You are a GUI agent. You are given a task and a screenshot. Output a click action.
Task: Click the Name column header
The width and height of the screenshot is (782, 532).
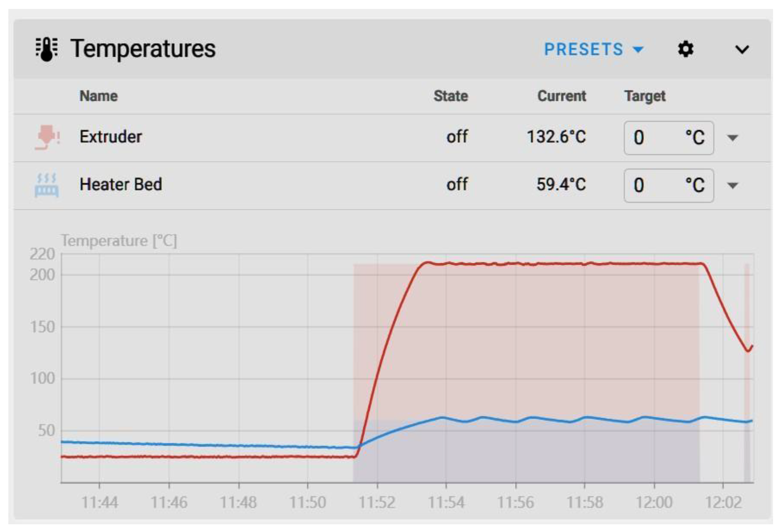click(x=98, y=96)
